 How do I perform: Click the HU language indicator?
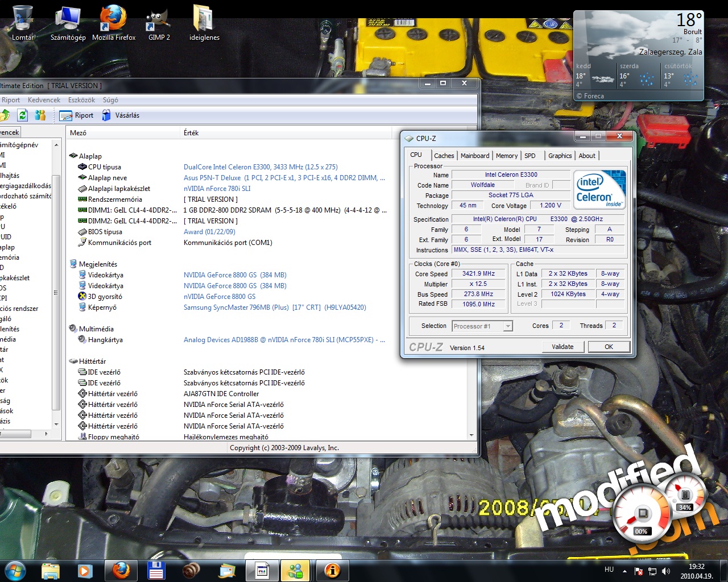pos(609,569)
